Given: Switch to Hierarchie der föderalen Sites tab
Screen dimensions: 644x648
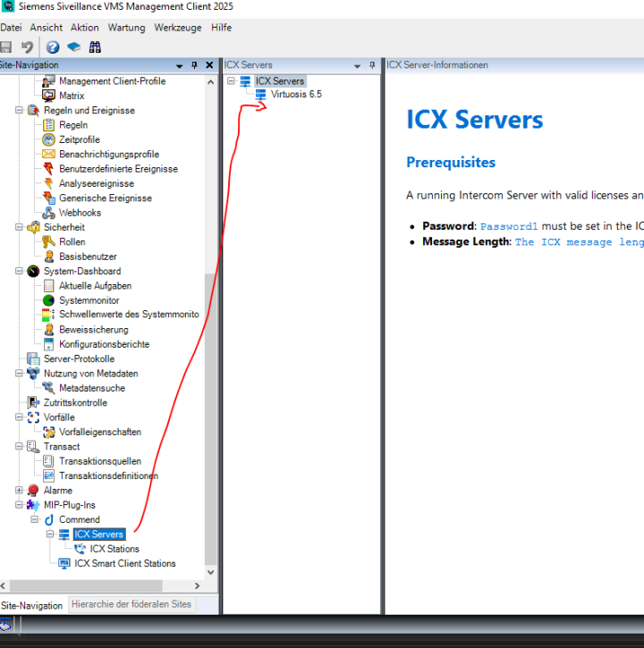Looking at the screenshot, I should [131, 604].
